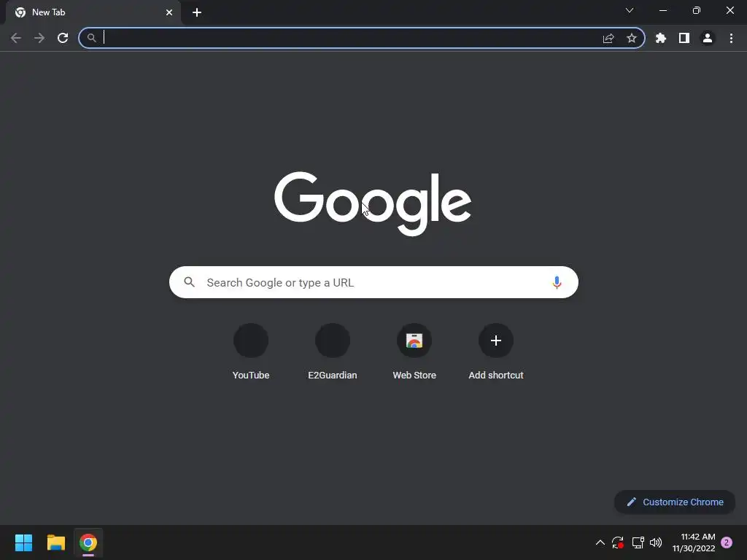Open the Windows Start menu
This screenshot has width=747, height=560.
click(x=23, y=542)
